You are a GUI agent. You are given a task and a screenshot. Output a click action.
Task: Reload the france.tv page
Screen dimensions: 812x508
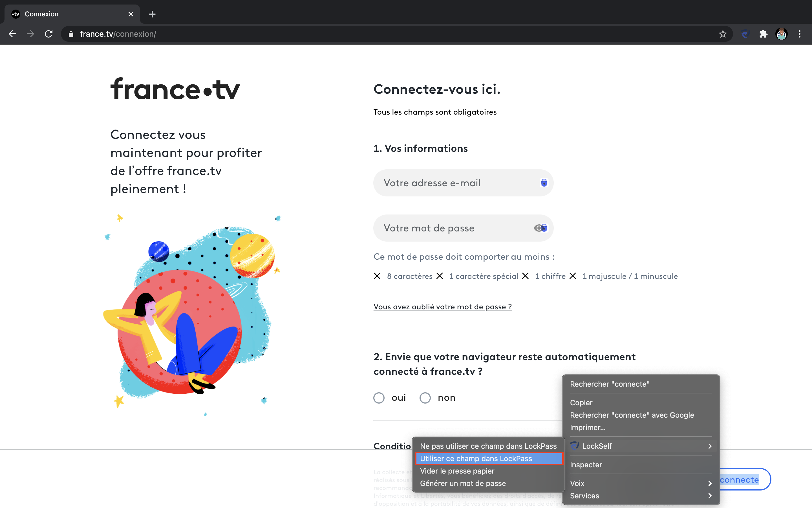[x=49, y=34]
